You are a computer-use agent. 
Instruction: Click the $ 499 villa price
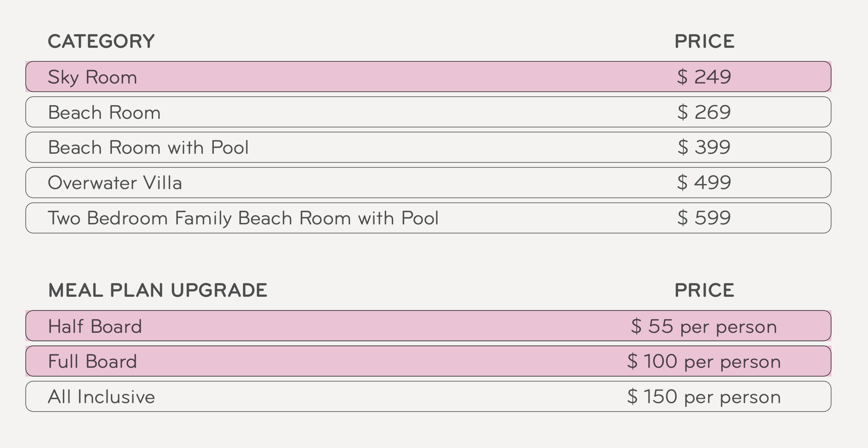pyautogui.click(x=704, y=183)
